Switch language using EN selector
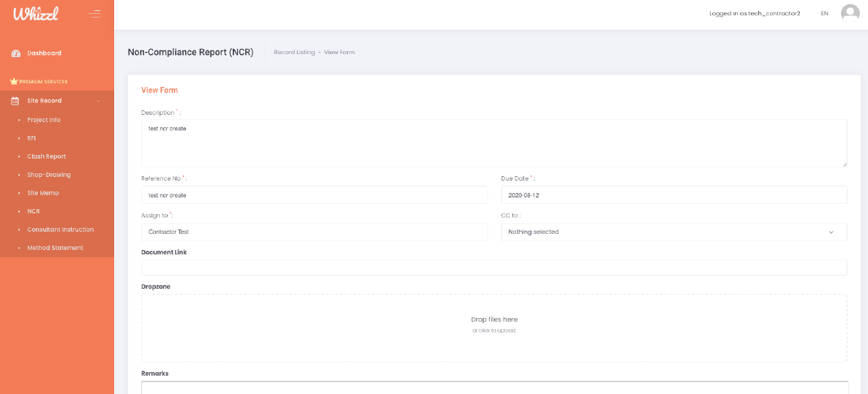 tap(824, 14)
